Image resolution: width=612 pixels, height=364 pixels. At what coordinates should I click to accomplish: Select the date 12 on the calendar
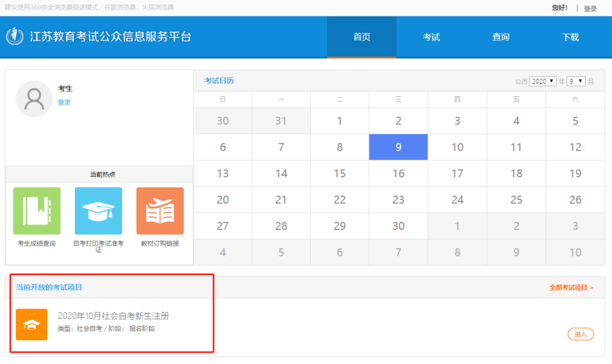coord(575,147)
